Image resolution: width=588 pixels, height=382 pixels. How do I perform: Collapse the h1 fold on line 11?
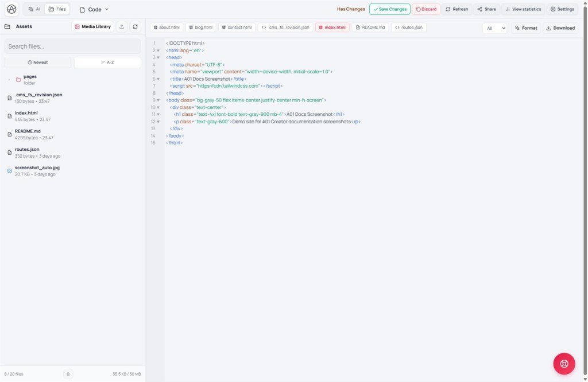click(158, 115)
